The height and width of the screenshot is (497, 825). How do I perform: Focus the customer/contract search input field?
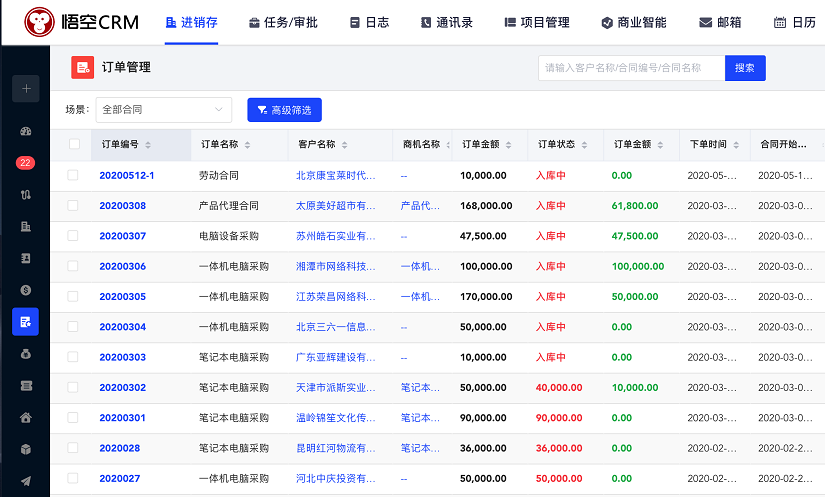click(x=630, y=68)
